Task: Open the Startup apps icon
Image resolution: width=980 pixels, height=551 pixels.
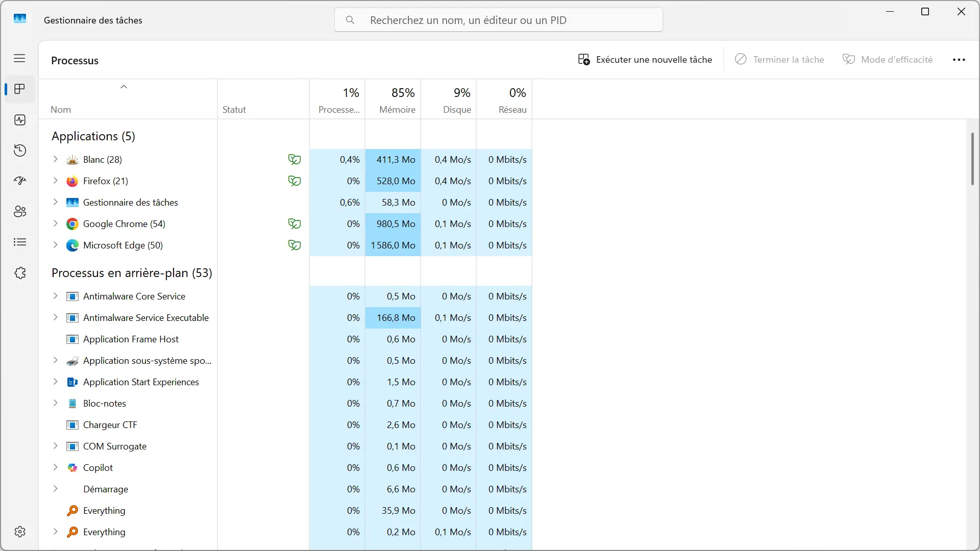Action: click(20, 181)
